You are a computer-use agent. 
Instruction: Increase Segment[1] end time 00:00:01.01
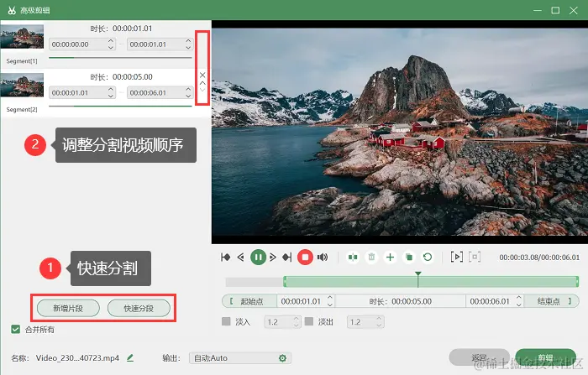[x=188, y=41]
